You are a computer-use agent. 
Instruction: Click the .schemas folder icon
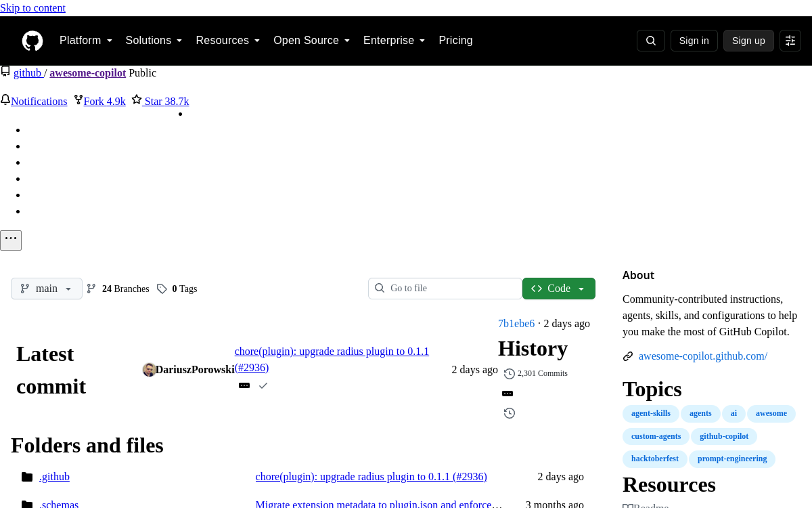point(27,505)
